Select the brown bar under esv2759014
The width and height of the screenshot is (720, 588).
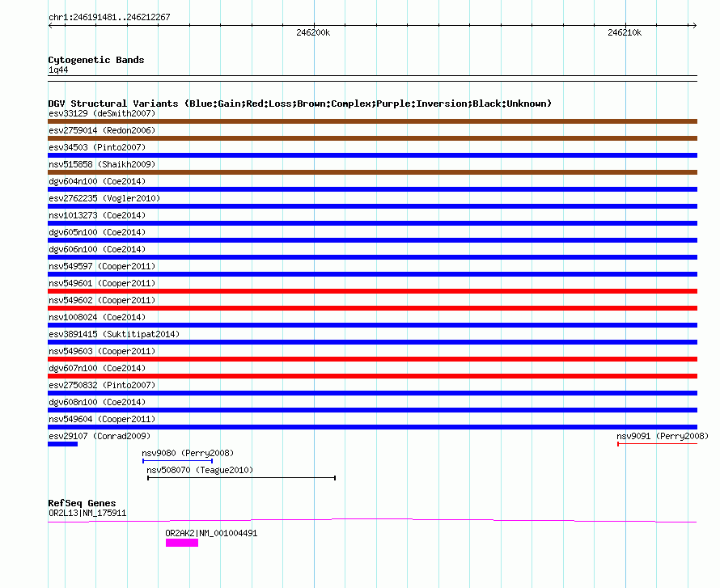[372, 138]
